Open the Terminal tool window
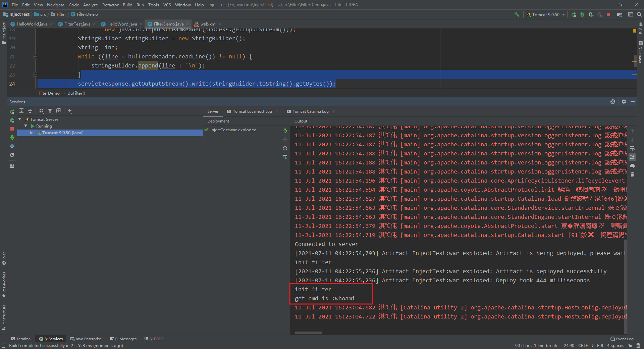The height and width of the screenshot is (349, 644). (21, 339)
